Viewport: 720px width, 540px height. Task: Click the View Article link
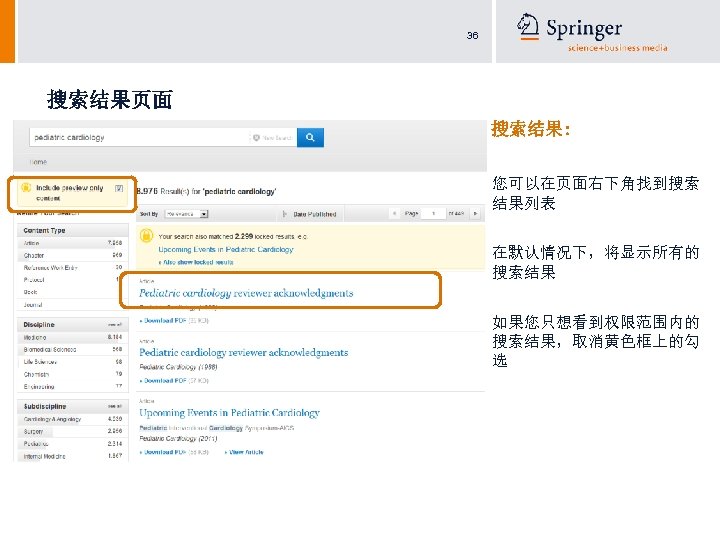(244, 452)
